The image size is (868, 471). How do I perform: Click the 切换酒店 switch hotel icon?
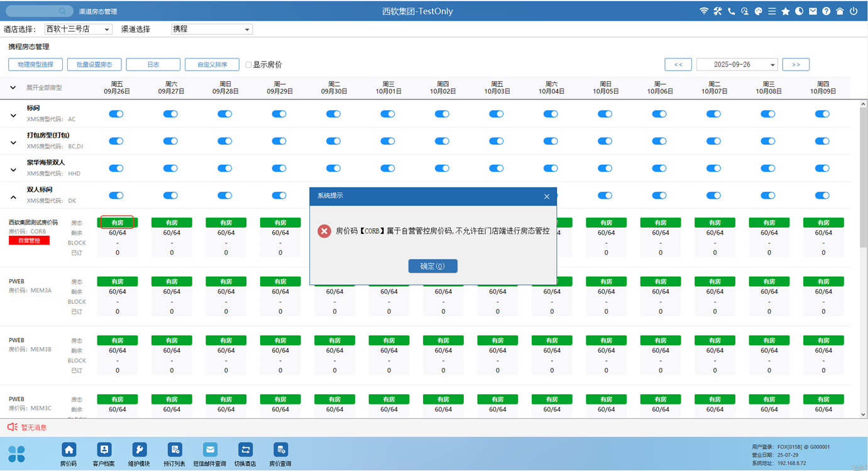pos(245,450)
